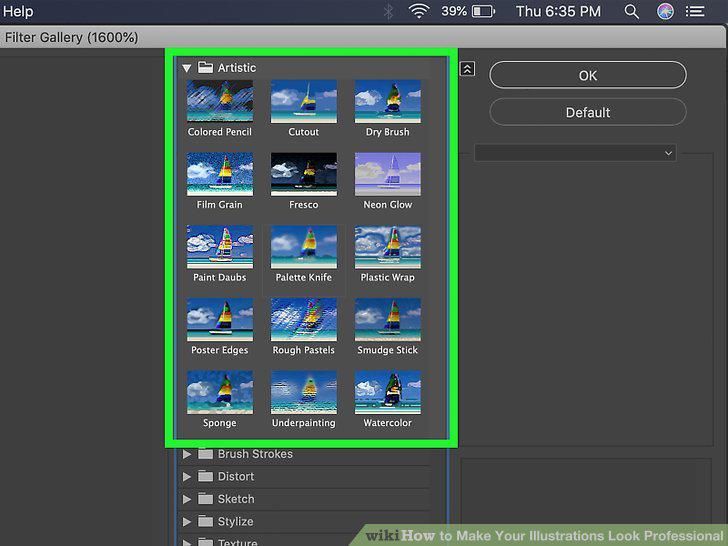Apply the Plastic Wrap filter thumbnail
The image size is (728, 546).
pyautogui.click(x=388, y=247)
